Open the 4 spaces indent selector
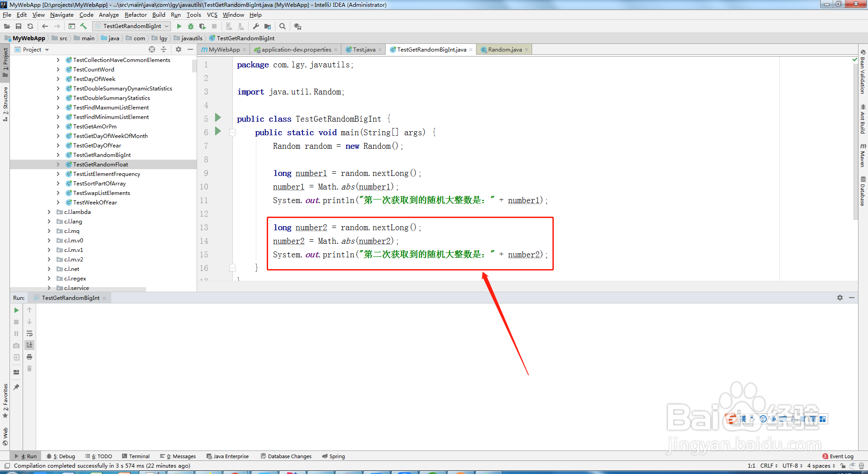Screen dimensions: 868x474 [x=821, y=465]
